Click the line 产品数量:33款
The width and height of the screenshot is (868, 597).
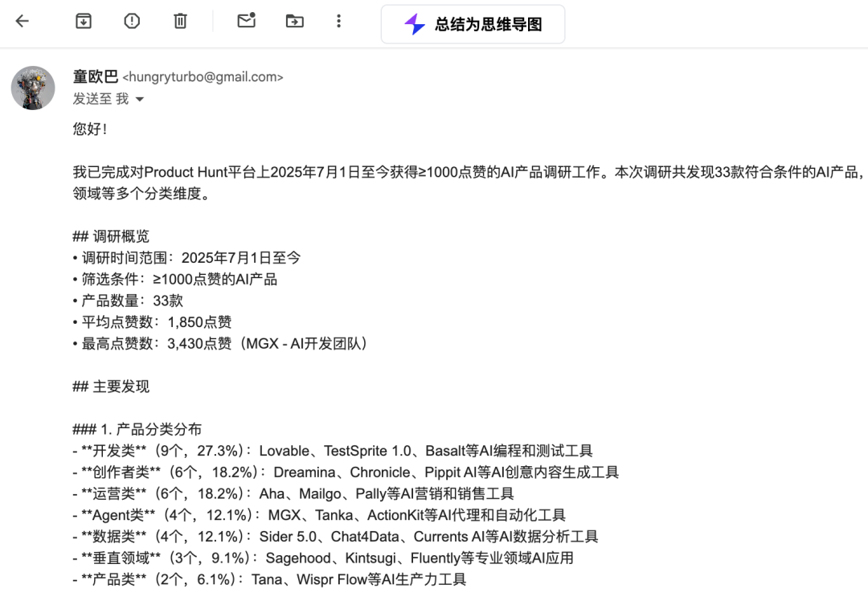128,301
